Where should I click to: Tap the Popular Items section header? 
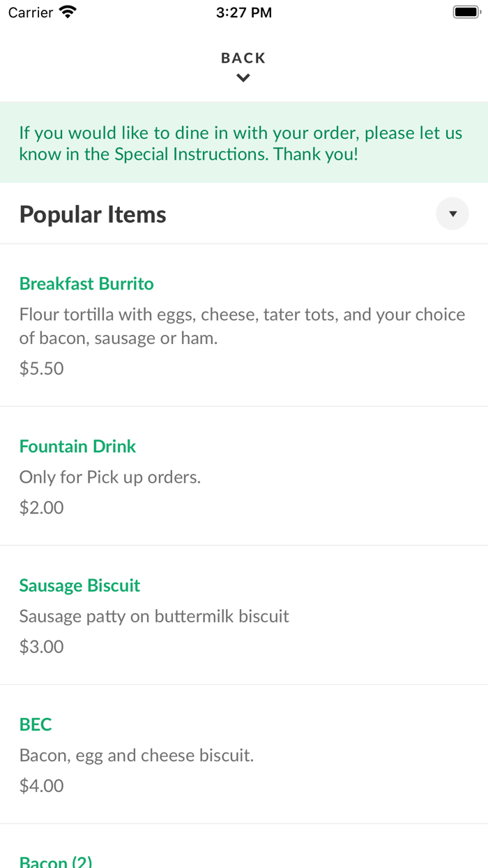coord(93,214)
